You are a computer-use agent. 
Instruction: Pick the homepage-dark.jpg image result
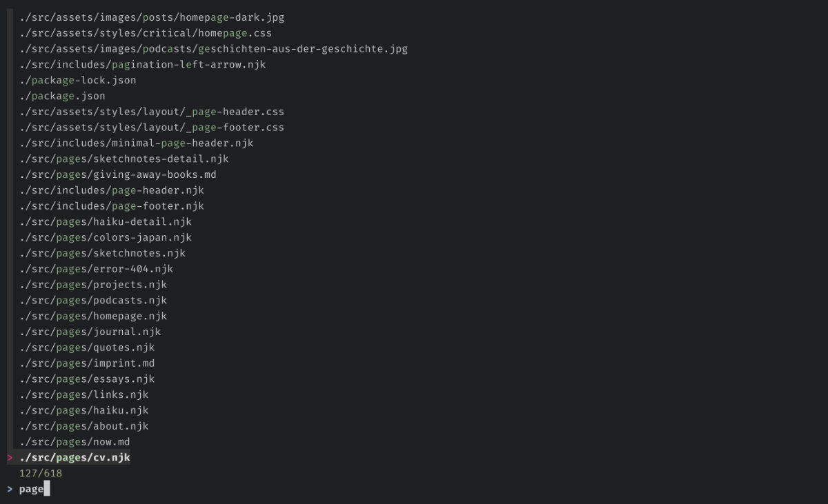[152, 17]
